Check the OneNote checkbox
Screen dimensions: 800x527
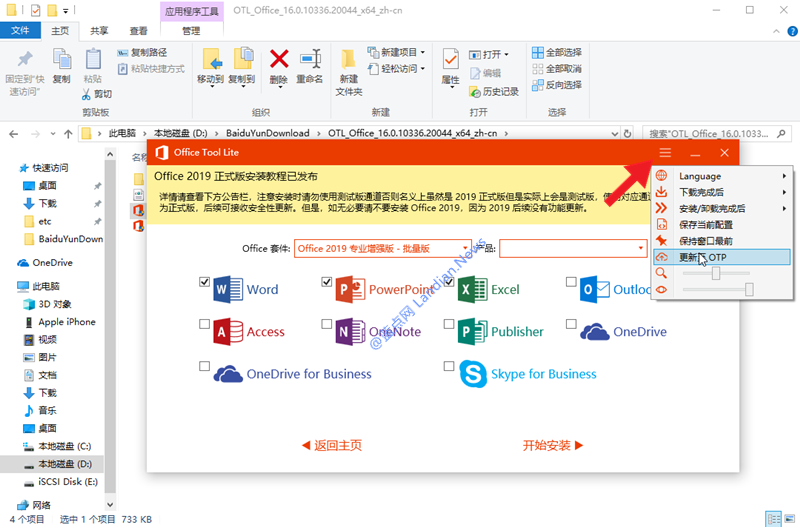(327, 323)
